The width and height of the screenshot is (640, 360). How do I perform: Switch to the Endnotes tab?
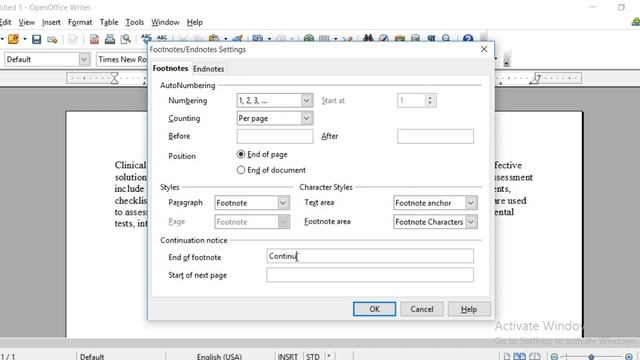point(209,69)
